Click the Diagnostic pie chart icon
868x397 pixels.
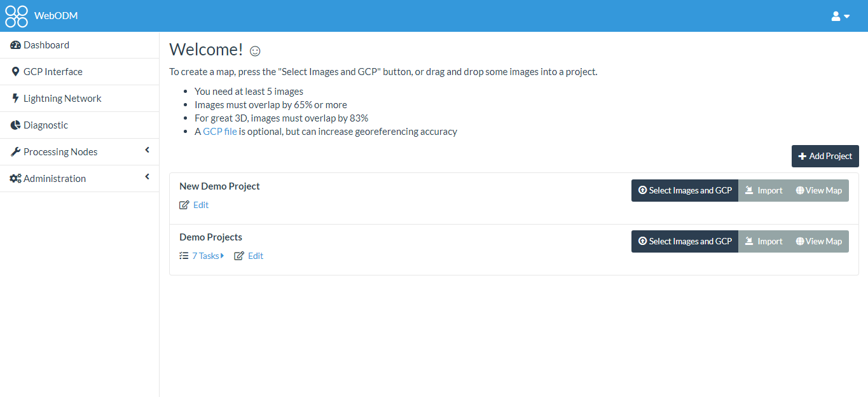point(15,125)
